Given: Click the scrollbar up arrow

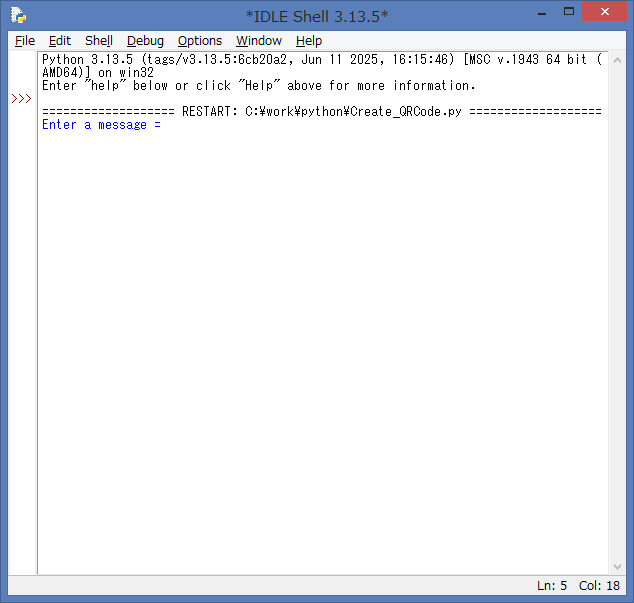Looking at the screenshot, I should coord(616,60).
